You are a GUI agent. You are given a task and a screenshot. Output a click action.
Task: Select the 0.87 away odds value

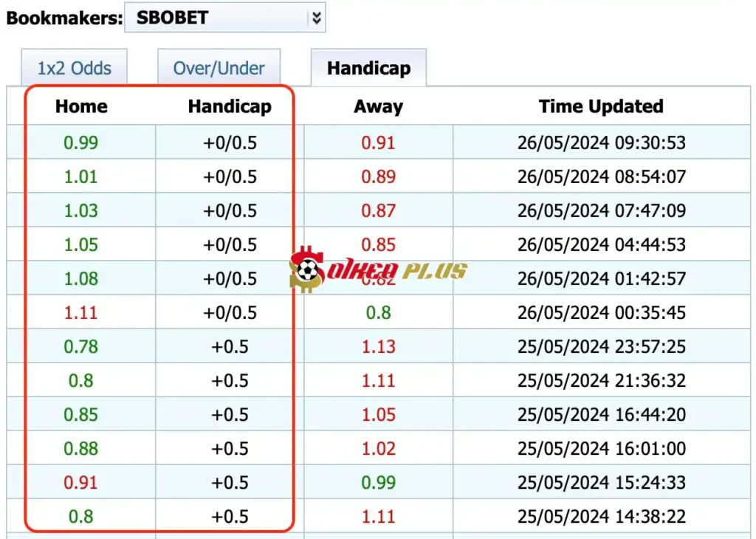[378, 210]
